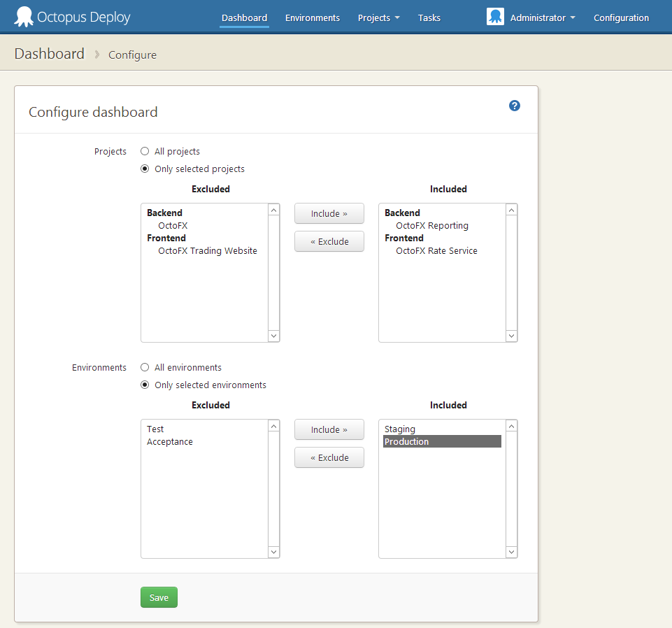Viewport: 672px width, 628px height.
Task: Save the dashboard configuration
Action: coord(159,597)
